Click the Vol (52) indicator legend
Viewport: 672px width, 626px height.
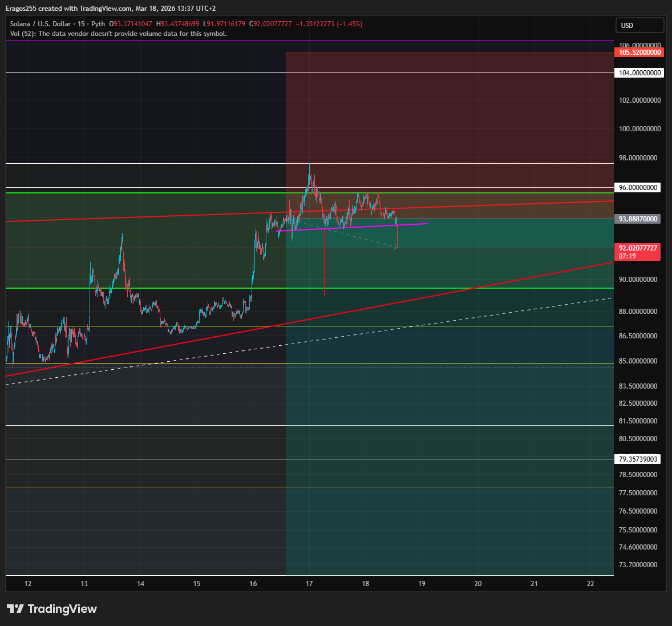pyautogui.click(x=119, y=34)
